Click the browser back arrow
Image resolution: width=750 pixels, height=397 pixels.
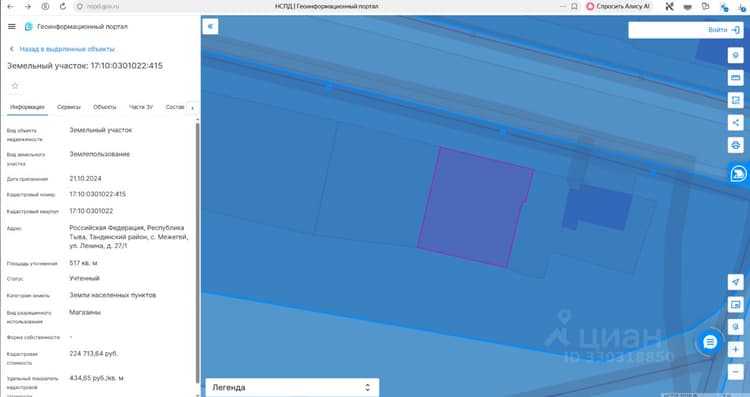(10, 7)
